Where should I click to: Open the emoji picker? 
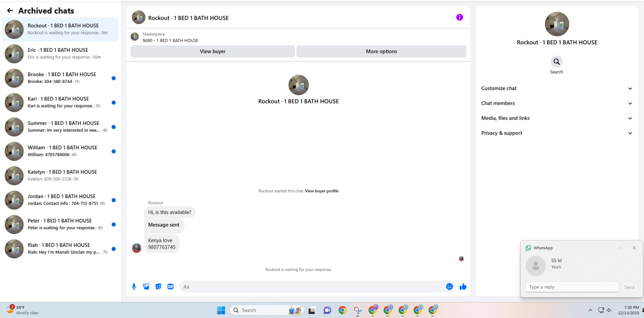(x=449, y=287)
